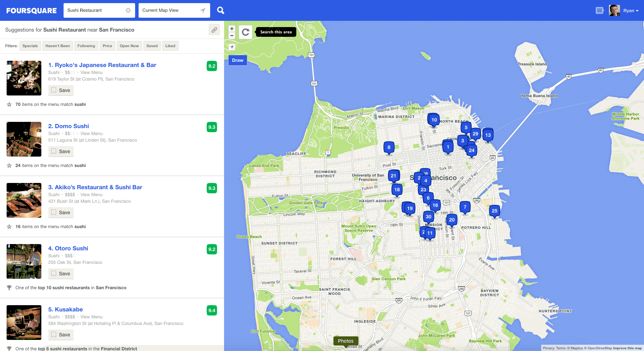This screenshot has width=644, height=351.
Task: Open the Ryan user dropdown menu
Action: coord(631,11)
